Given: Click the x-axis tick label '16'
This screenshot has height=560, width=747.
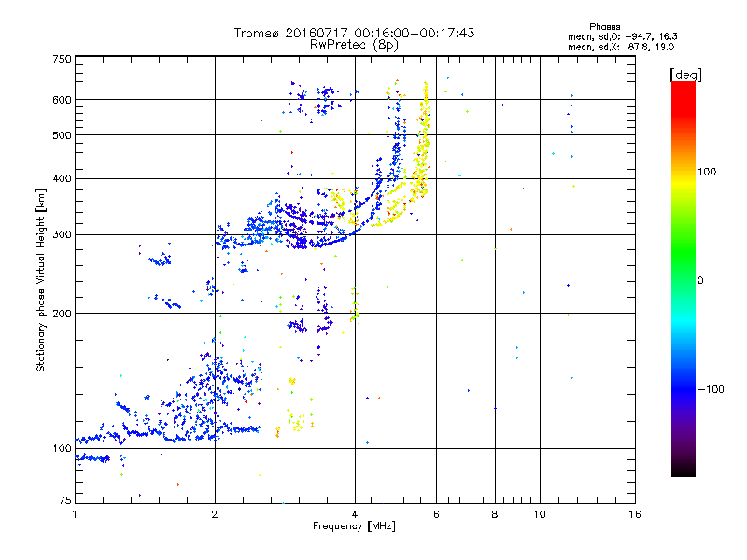Looking at the screenshot, I should (635, 514).
